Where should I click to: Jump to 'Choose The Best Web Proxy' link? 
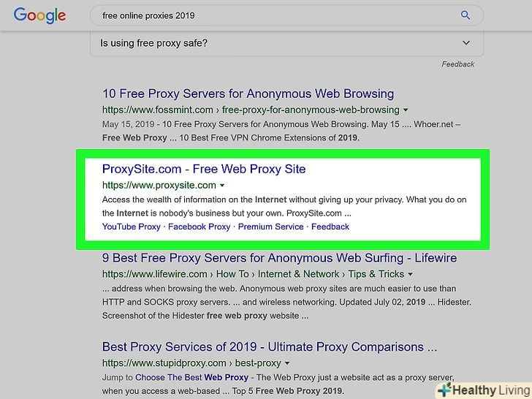tap(191, 377)
